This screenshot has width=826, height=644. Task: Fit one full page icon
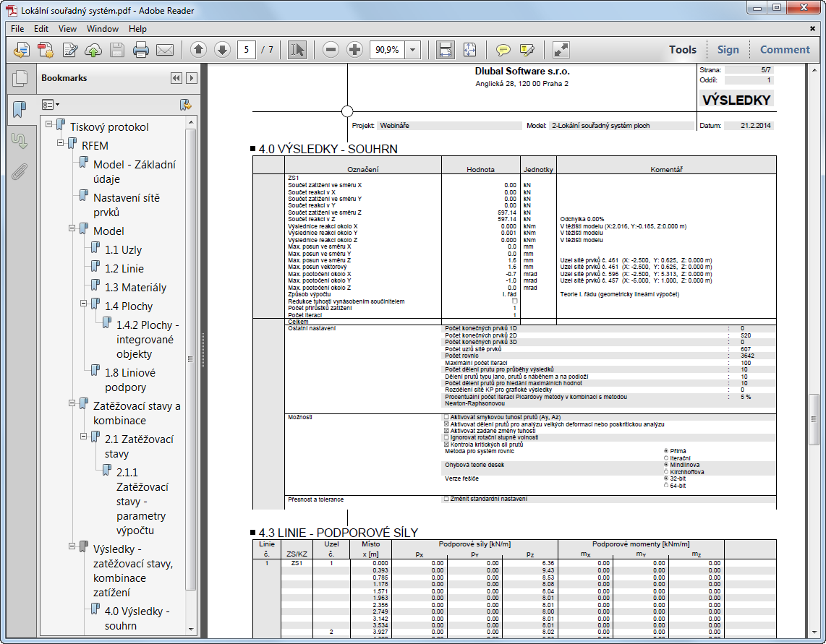(469, 50)
